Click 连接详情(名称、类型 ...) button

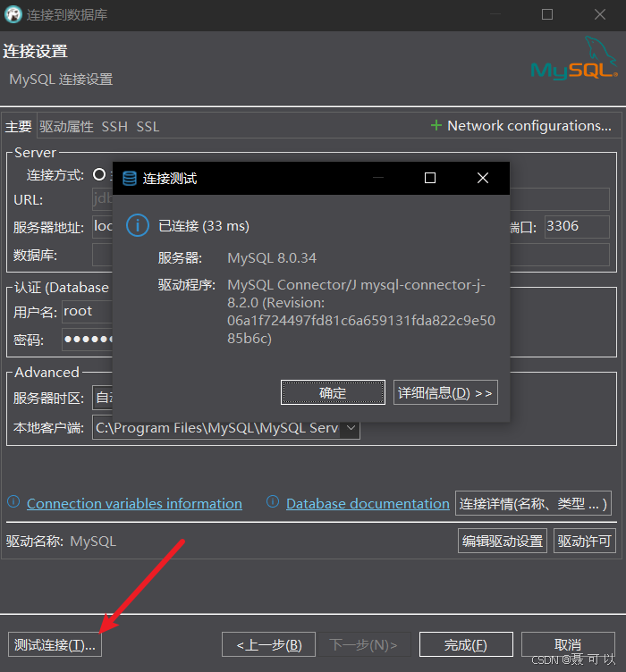533,503
